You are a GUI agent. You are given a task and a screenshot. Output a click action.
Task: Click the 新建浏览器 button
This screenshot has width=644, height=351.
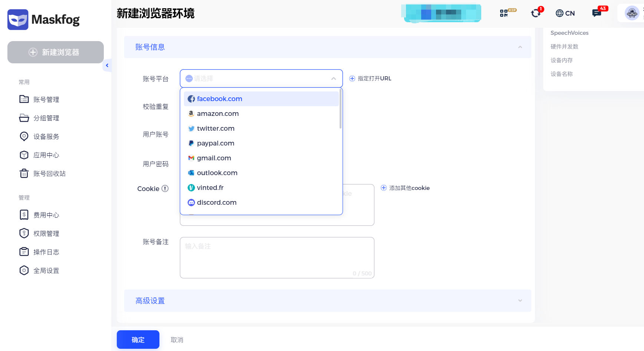(x=56, y=52)
